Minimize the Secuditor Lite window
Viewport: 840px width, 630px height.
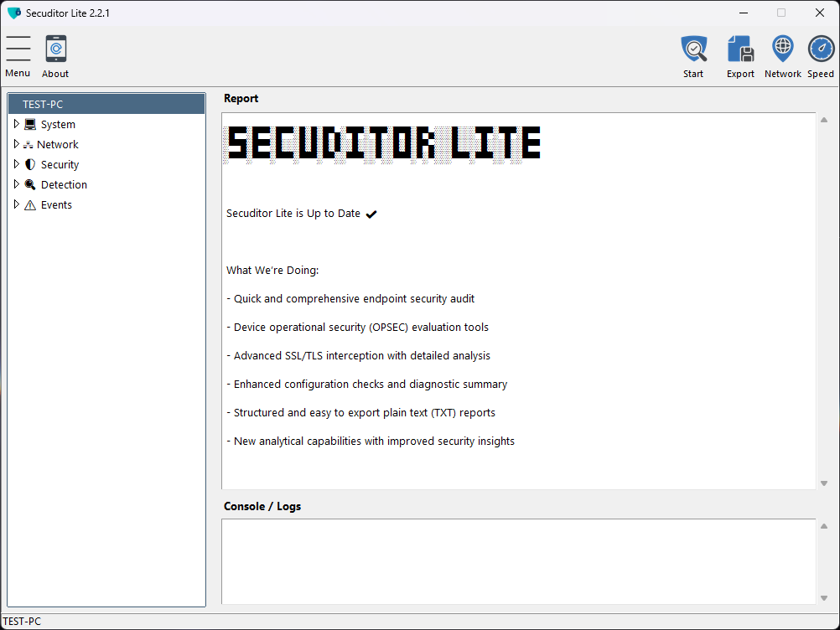[744, 13]
